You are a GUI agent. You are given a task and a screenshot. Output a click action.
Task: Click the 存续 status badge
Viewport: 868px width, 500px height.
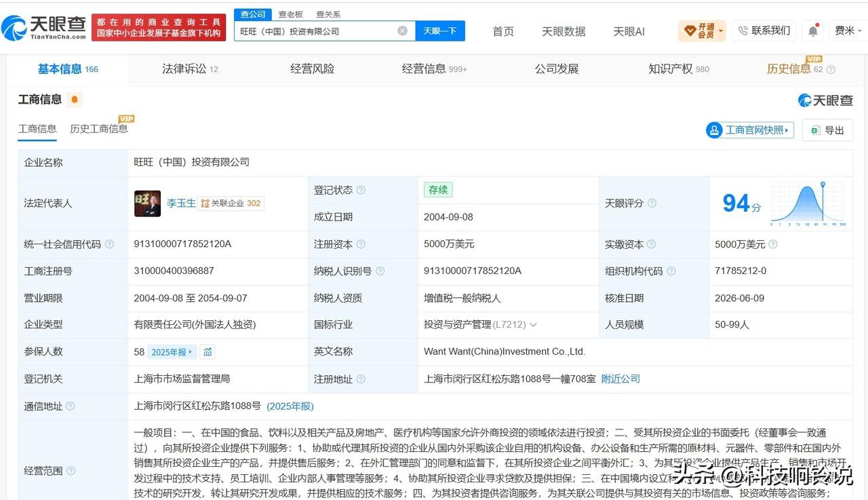[x=438, y=190]
